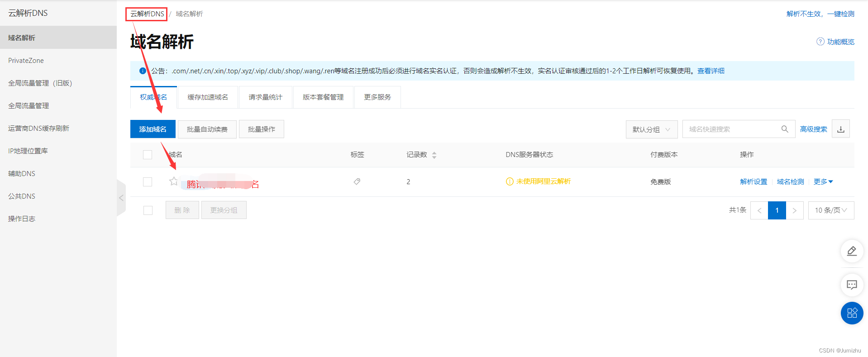Open the floating chat feedback icon
The width and height of the screenshot is (868, 357).
(852, 285)
